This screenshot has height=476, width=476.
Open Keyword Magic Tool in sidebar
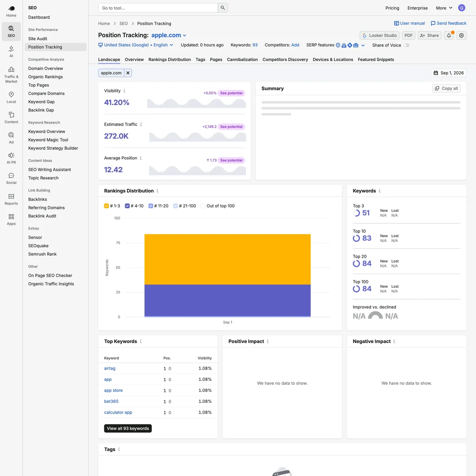48,140
